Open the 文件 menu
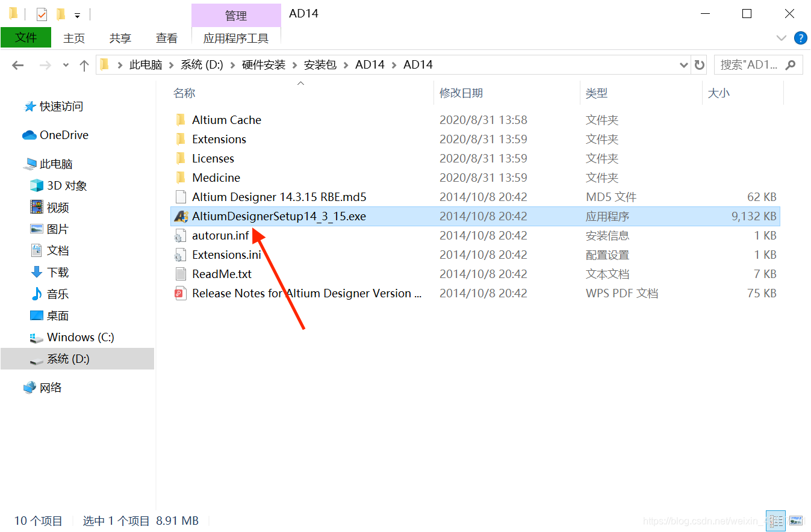The image size is (811, 532). 26,38
